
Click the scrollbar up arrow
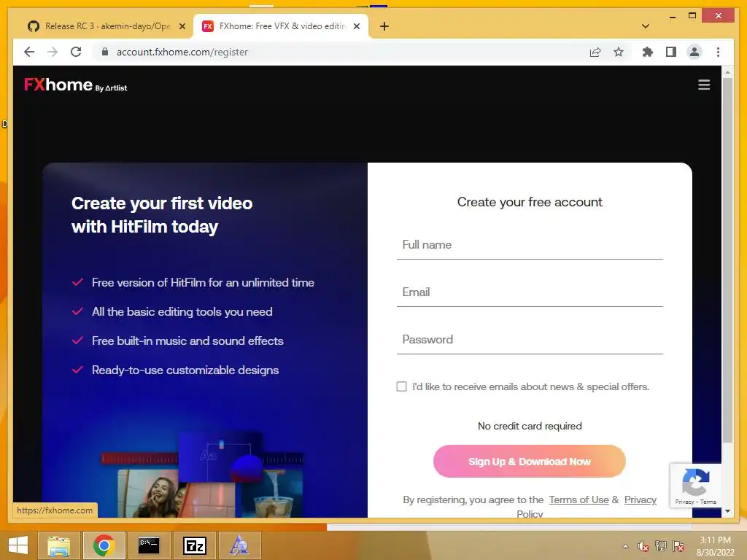(727, 72)
